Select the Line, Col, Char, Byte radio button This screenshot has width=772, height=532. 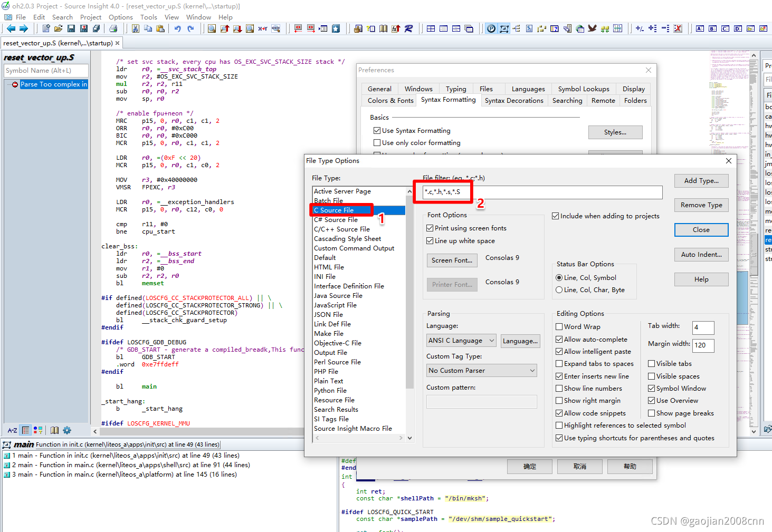click(x=560, y=289)
